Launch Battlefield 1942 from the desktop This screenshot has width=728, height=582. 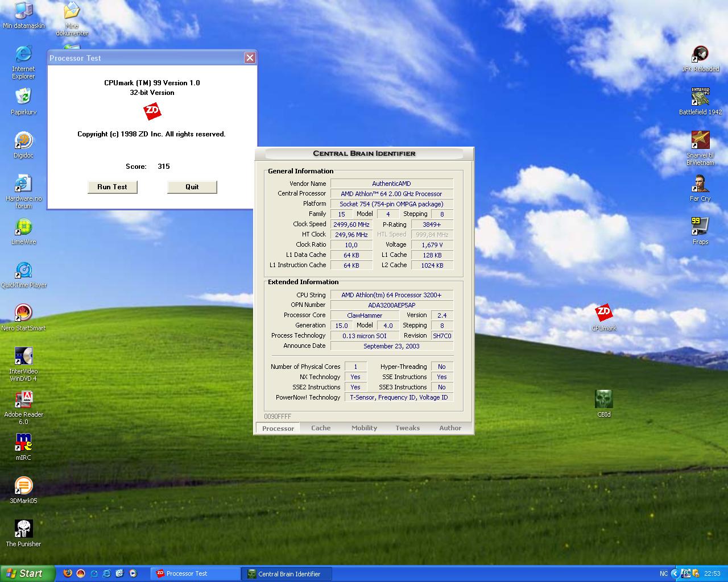700,97
